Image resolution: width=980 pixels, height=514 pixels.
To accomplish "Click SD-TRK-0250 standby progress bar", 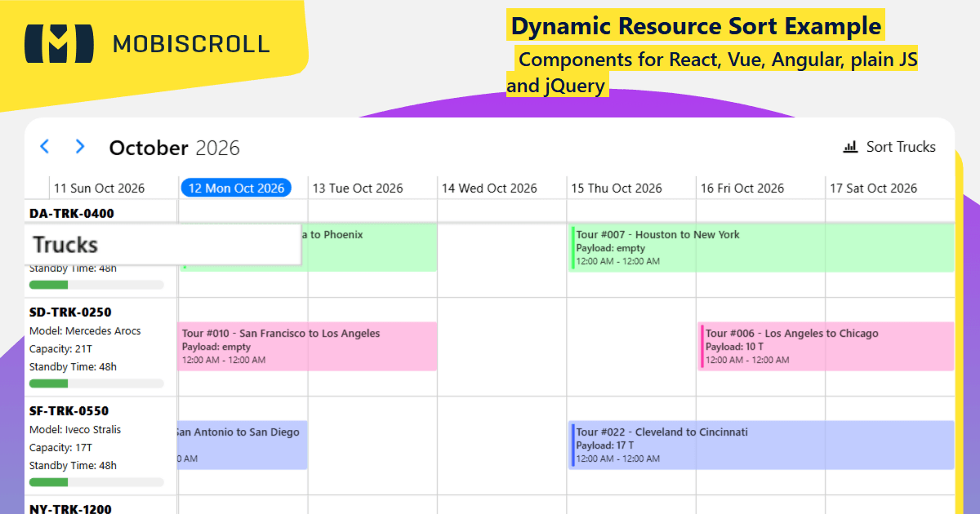I will pos(96,383).
